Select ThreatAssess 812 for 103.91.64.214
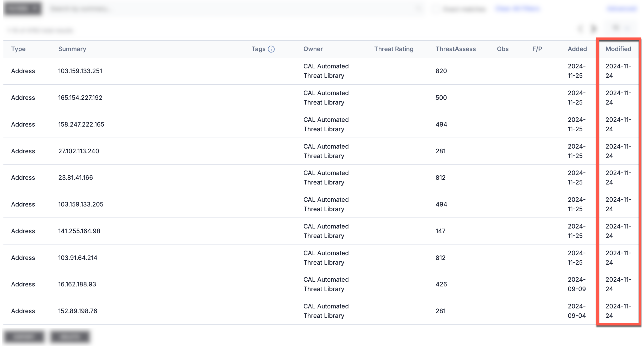The height and width of the screenshot is (348, 644). click(x=441, y=258)
